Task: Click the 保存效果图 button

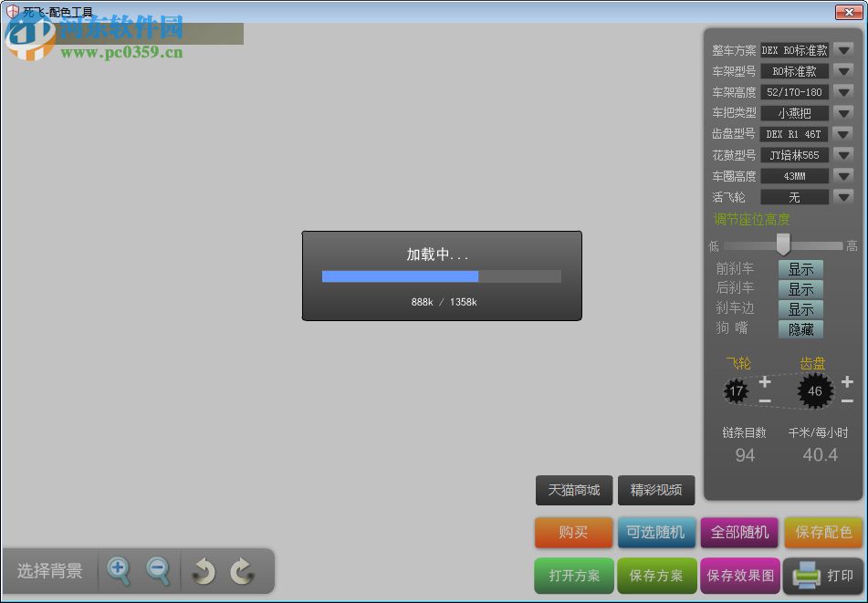Action: pos(740,576)
